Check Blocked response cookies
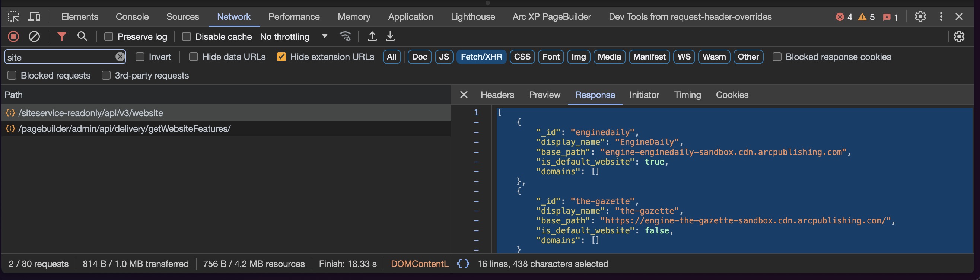 pyautogui.click(x=777, y=57)
